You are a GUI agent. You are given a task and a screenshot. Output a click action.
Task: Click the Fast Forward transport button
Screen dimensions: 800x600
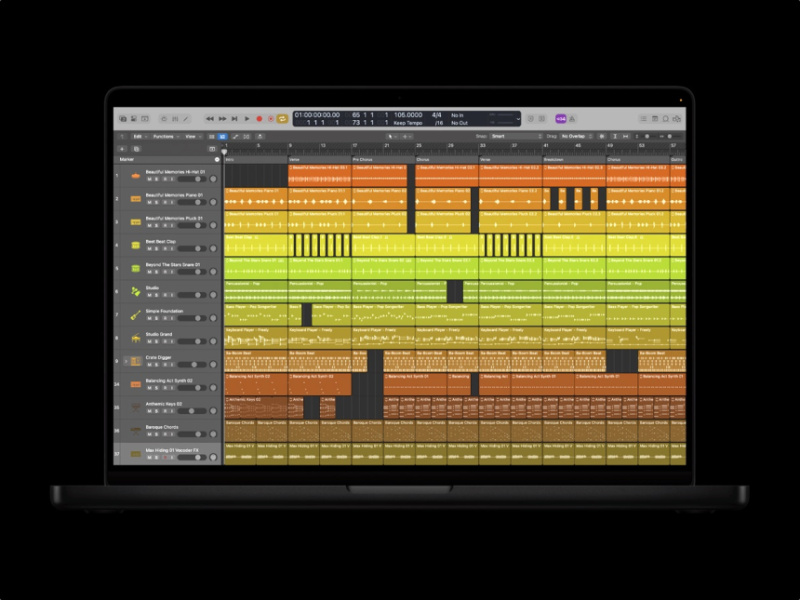tap(222, 118)
